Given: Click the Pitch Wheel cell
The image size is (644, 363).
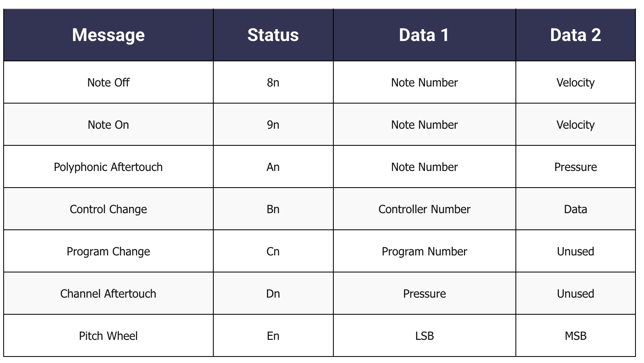Looking at the screenshot, I should (x=108, y=336).
